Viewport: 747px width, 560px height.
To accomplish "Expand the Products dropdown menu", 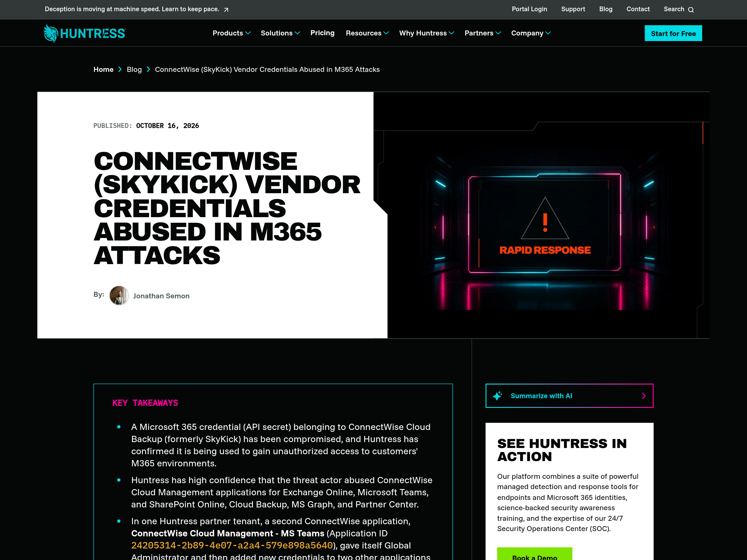I will (x=231, y=33).
